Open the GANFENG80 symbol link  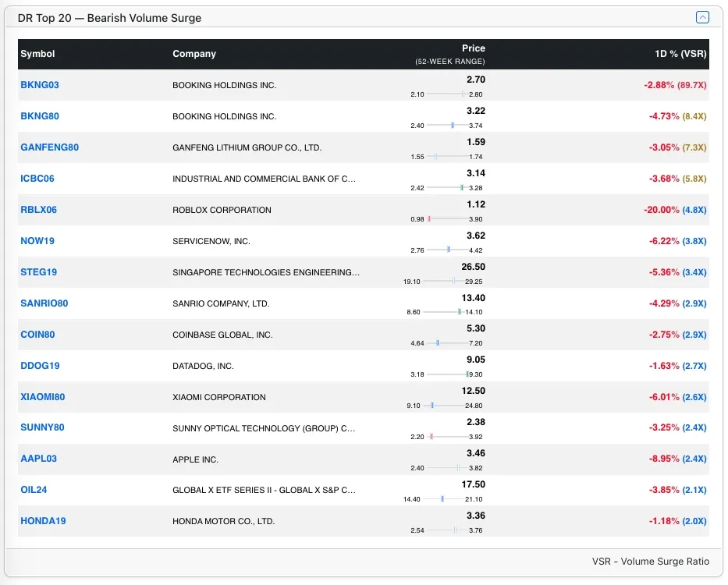[50, 147]
